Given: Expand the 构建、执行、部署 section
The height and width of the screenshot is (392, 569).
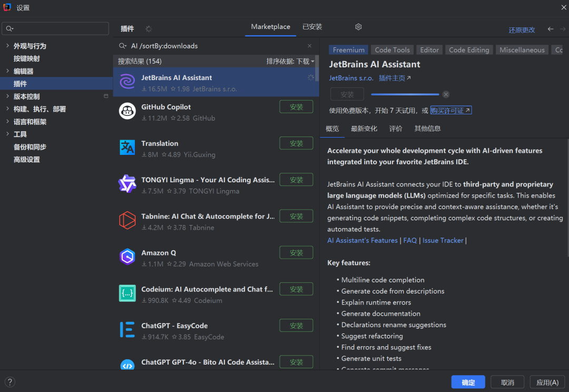Looking at the screenshot, I should tap(7, 109).
